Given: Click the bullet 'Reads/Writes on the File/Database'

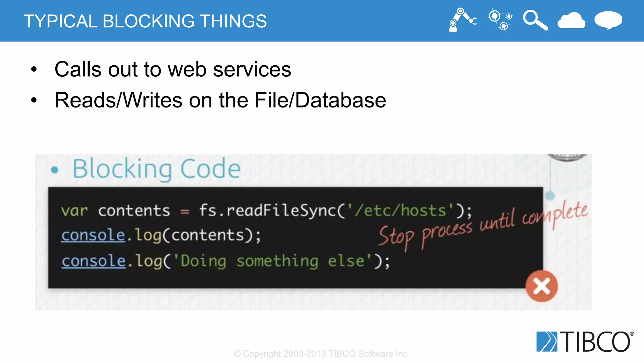Looking at the screenshot, I should click(x=220, y=100).
